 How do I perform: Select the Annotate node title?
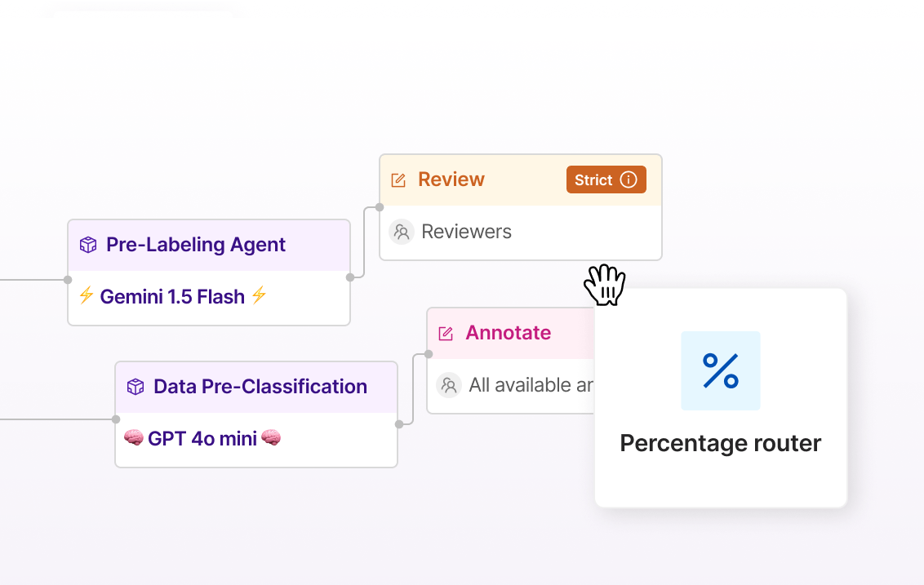point(508,332)
